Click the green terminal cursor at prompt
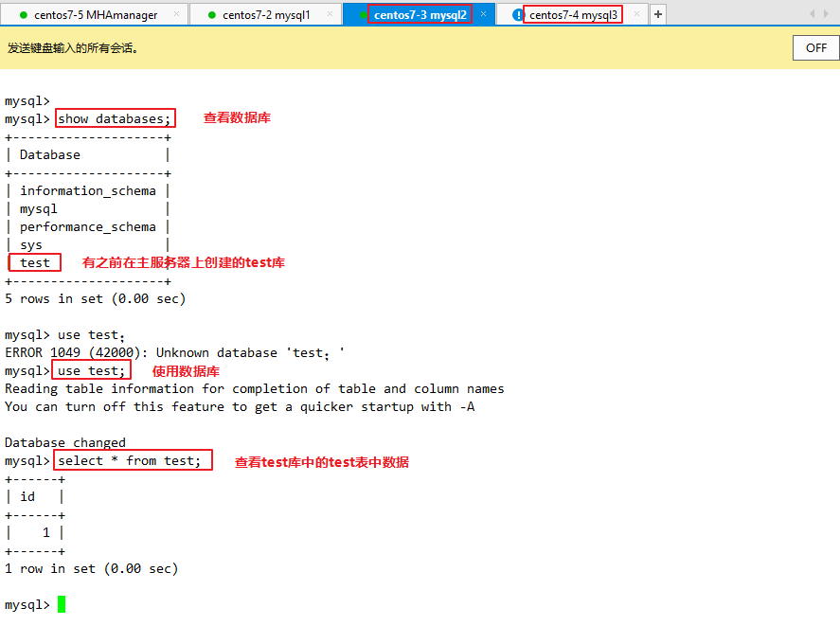 62,604
